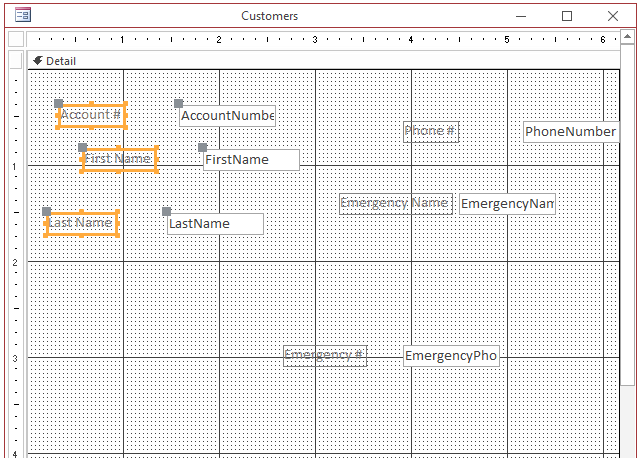Minimize the Customers window
641x458 pixels.
[521, 16]
